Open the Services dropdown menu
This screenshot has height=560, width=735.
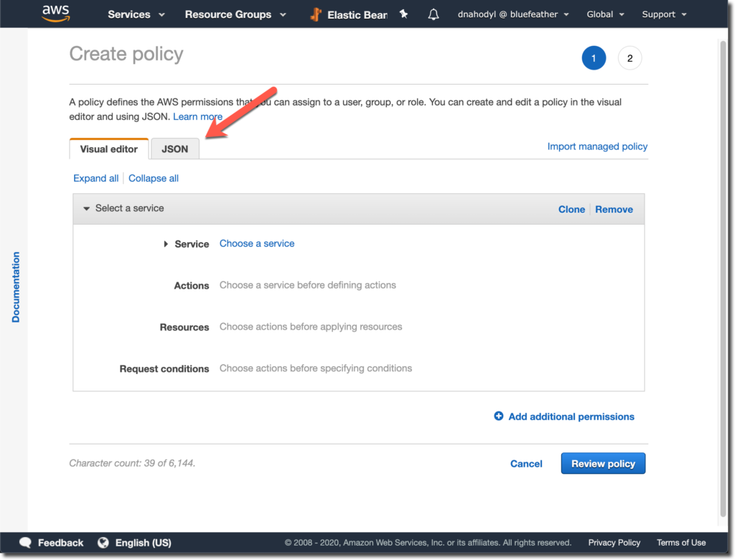click(x=136, y=14)
